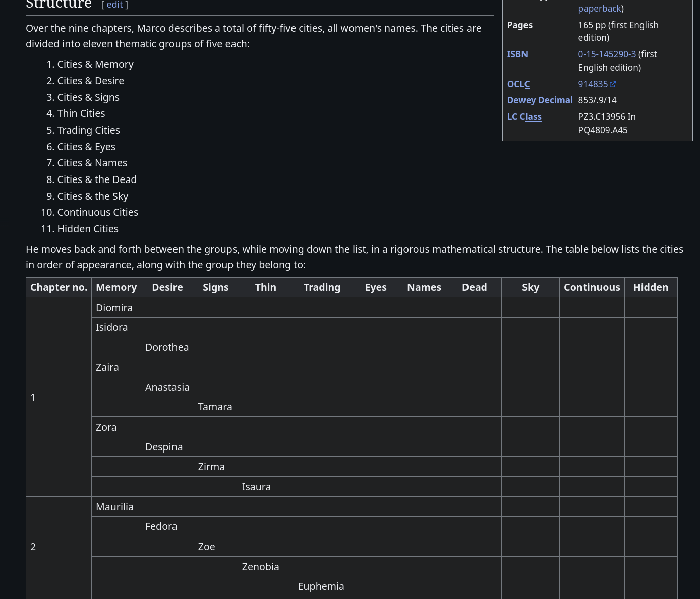Click the list item 'Cities & Memory'
Image resolution: width=700 pixels, height=599 pixels.
point(95,64)
